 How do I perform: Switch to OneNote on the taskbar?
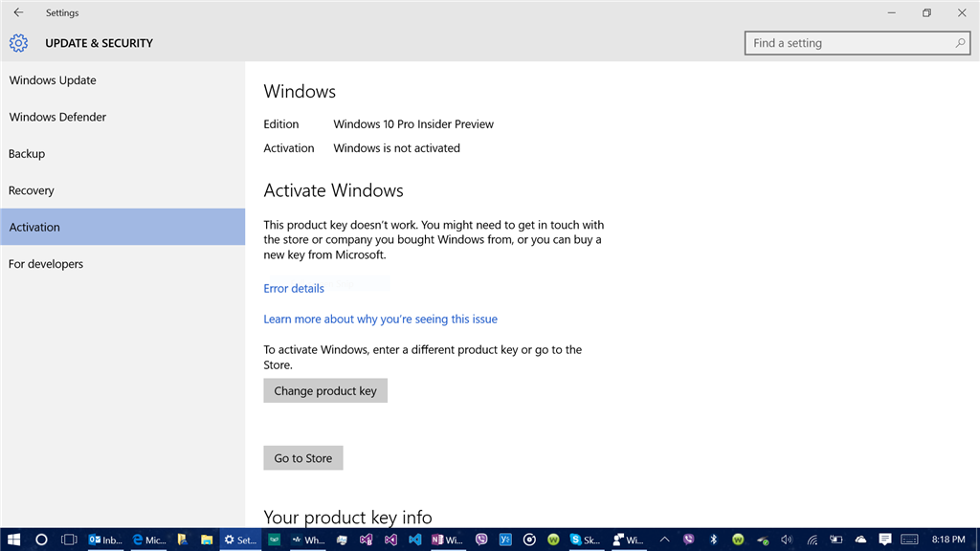click(447, 540)
